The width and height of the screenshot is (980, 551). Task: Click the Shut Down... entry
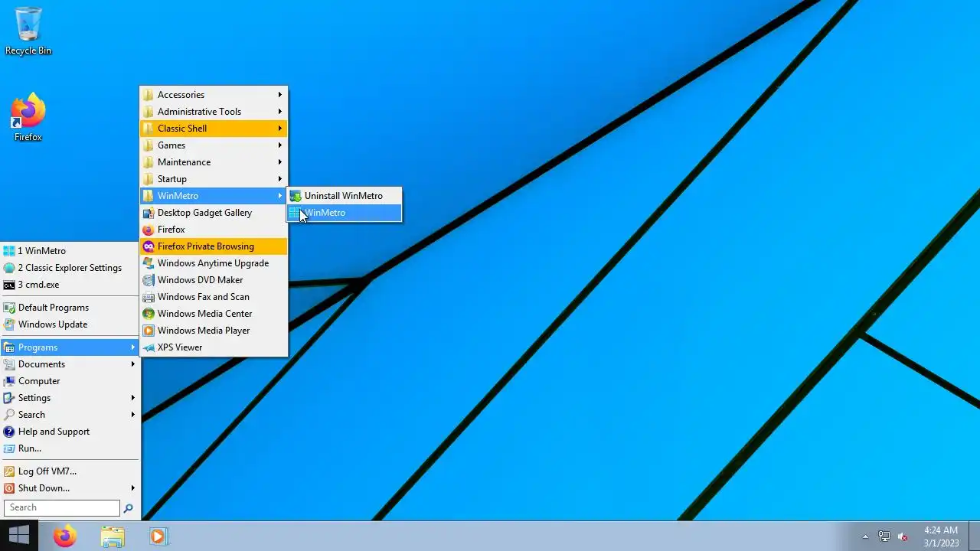tap(70, 488)
